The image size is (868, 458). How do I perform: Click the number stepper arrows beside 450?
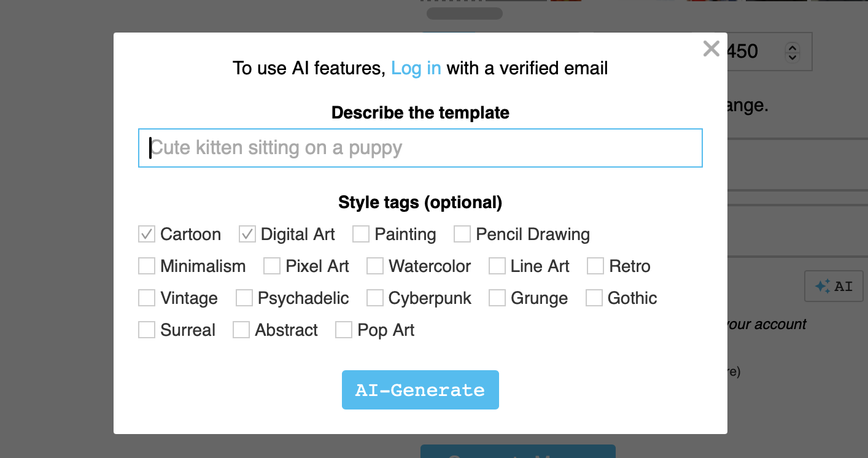coord(792,52)
